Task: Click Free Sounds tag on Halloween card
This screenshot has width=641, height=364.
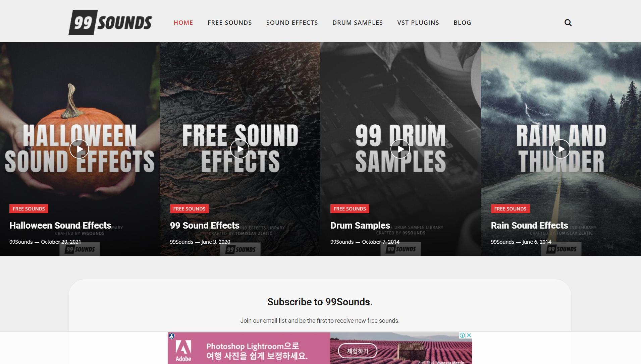Action: coord(29,209)
